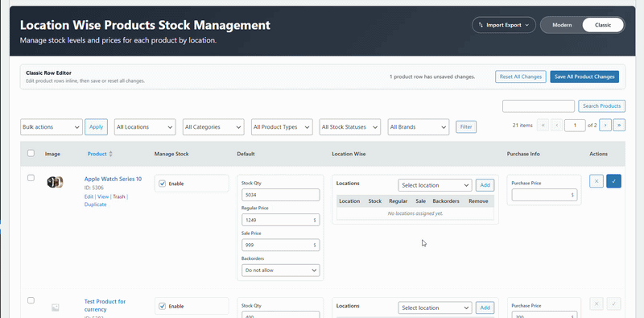Open Apple Watch Series 10 product link
The height and width of the screenshot is (318, 644).
coord(113,180)
